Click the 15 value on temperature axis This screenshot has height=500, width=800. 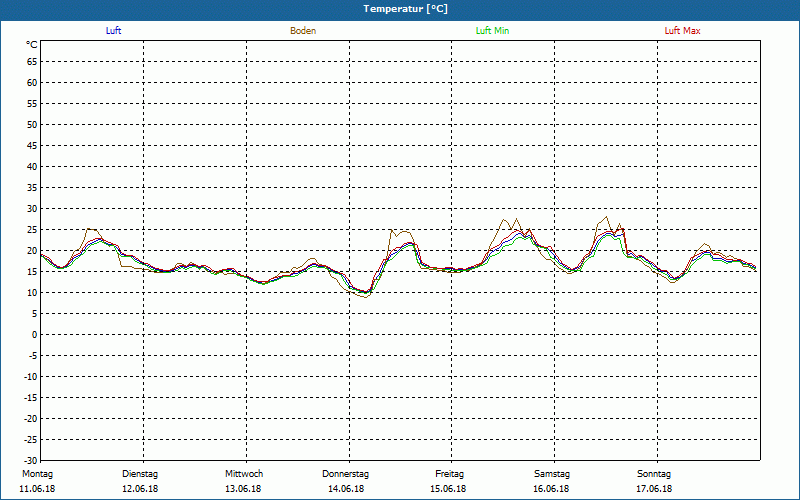point(32,272)
